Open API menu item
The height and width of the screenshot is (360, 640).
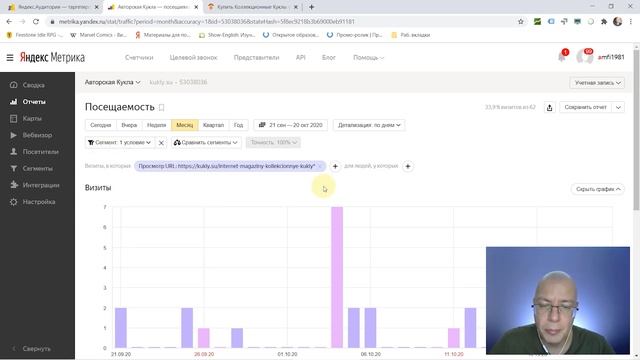300,58
